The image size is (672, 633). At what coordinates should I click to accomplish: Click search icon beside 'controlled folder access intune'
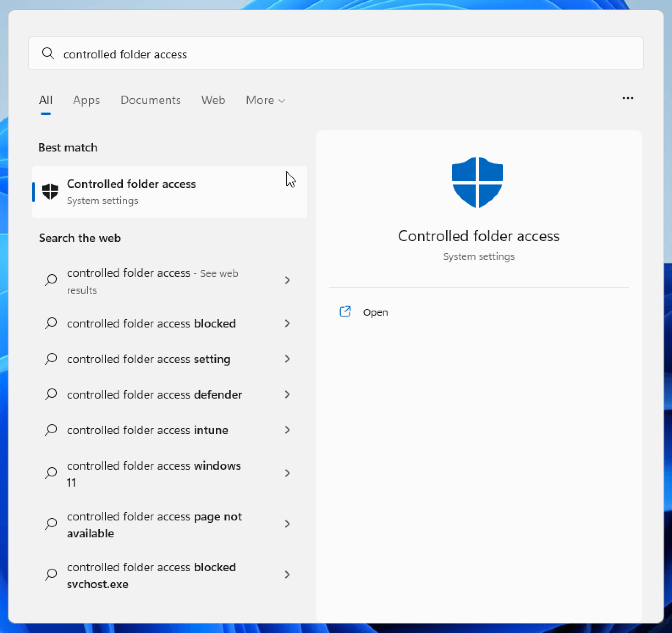coord(51,430)
